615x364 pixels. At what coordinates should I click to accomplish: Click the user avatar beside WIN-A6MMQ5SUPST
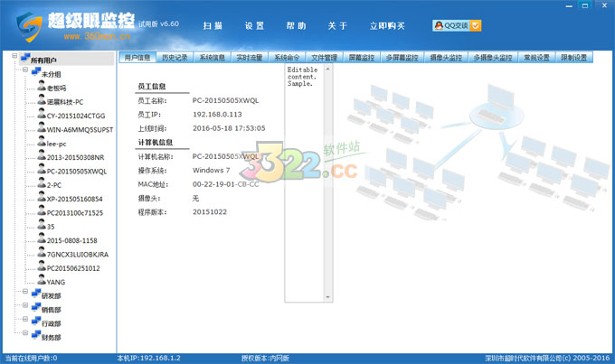pos(42,127)
